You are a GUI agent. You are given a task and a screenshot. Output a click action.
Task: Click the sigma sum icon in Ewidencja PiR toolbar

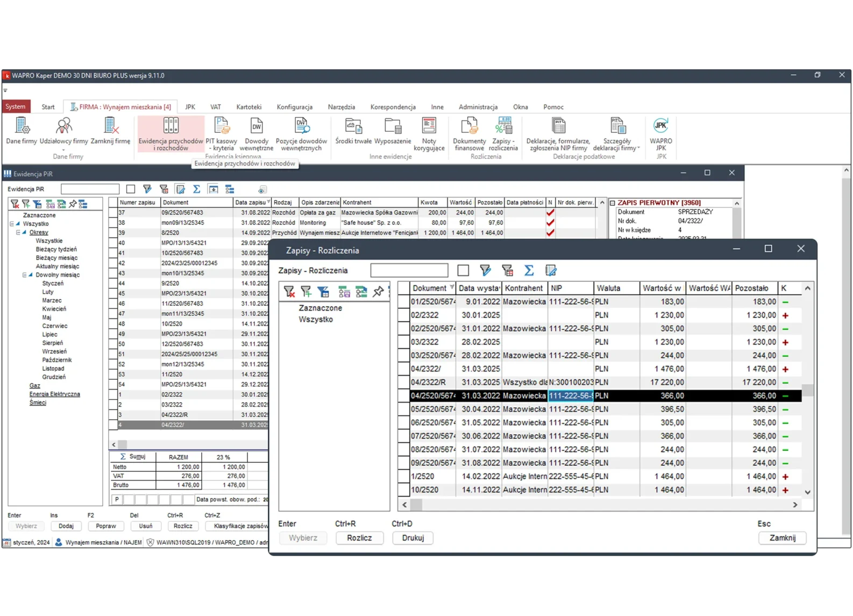tap(197, 189)
